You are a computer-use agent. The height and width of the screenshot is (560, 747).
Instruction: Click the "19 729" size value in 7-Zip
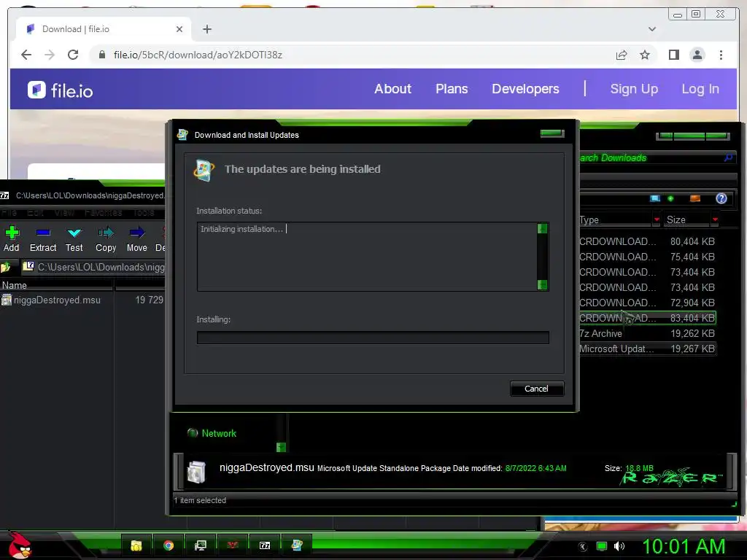[149, 300]
